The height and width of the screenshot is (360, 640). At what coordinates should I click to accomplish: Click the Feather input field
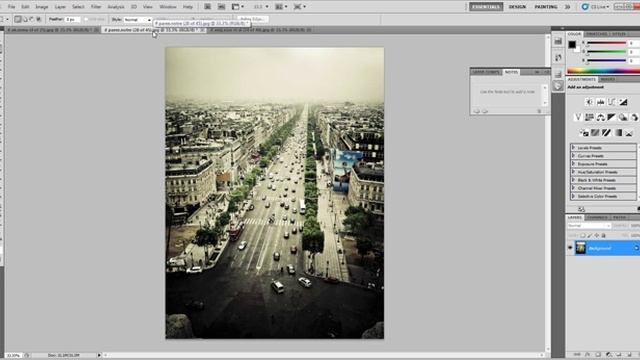click(72, 20)
